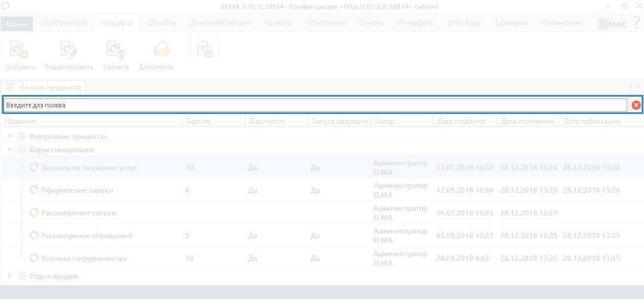Click the Добавить process icon

click(19, 50)
